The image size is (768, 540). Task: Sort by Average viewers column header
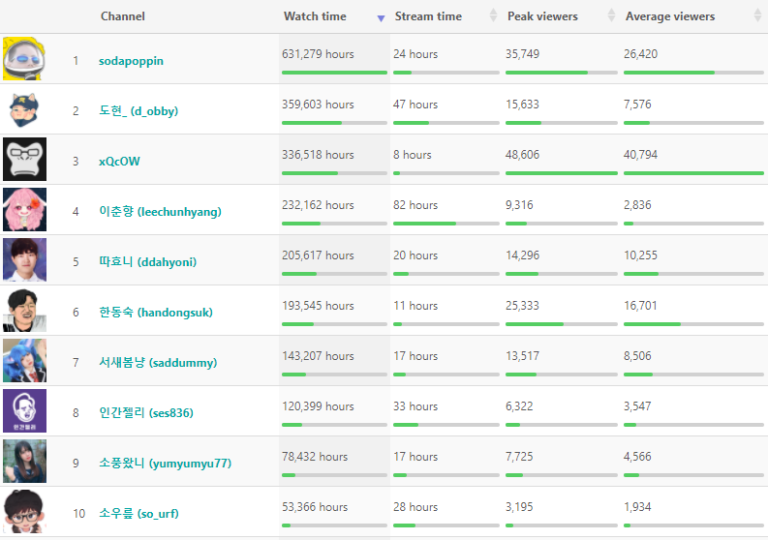pyautogui.click(x=670, y=17)
